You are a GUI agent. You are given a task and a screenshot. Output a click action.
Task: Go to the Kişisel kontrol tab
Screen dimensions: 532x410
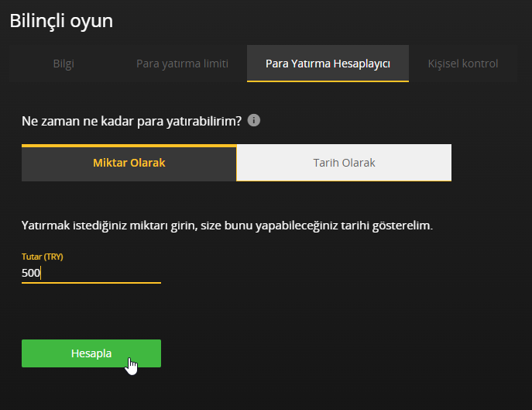[x=463, y=64]
